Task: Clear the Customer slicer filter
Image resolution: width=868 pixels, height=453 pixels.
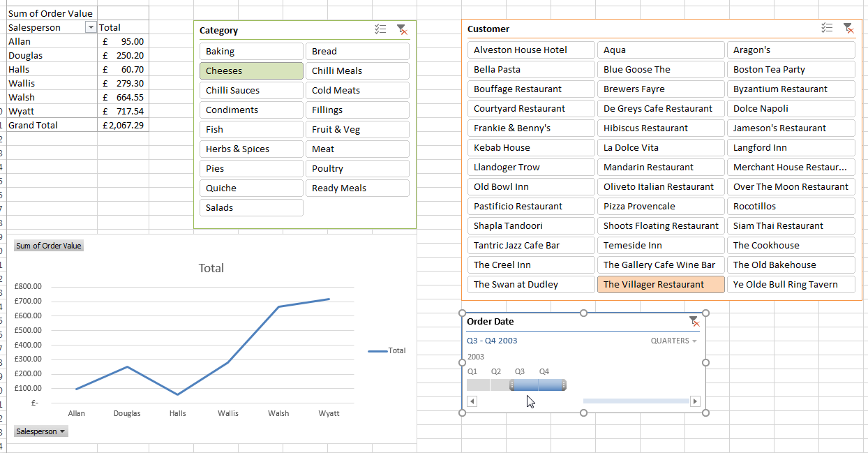Action: pyautogui.click(x=848, y=28)
